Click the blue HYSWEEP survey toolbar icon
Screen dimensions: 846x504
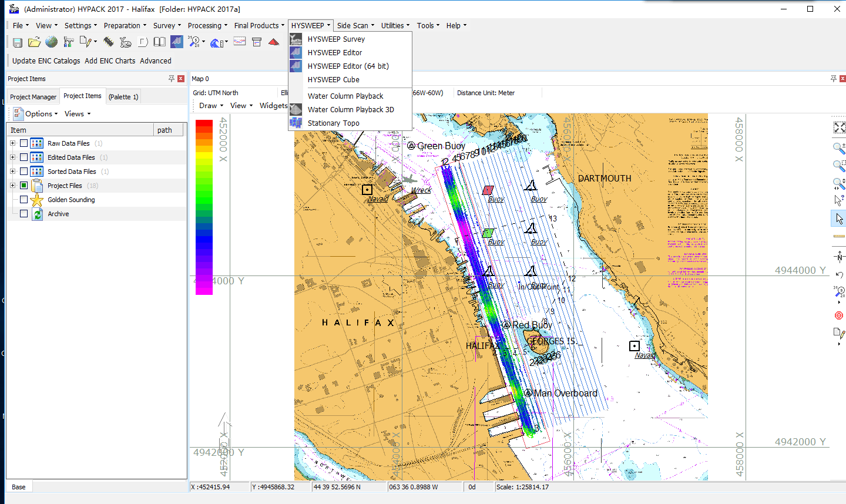177,42
